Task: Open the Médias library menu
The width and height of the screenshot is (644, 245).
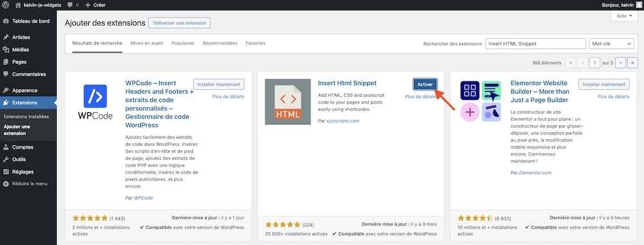Action: click(x=21, y=50)
